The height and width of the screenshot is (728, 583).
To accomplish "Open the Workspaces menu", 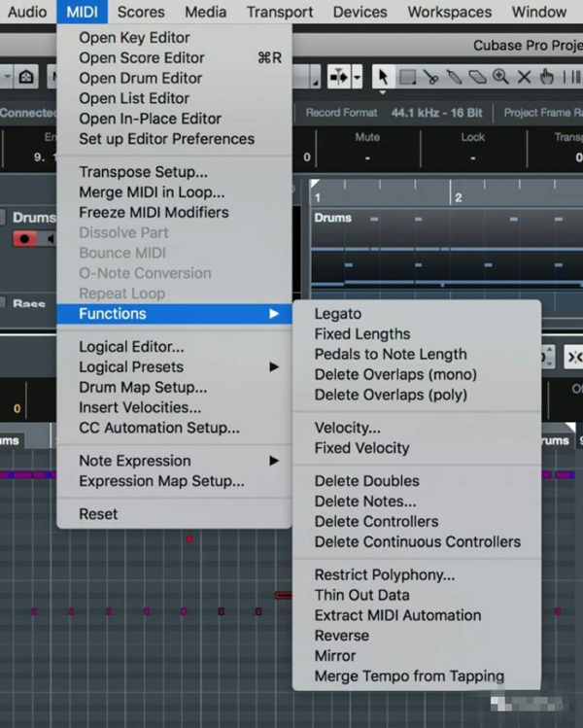I will pos(450,12).
